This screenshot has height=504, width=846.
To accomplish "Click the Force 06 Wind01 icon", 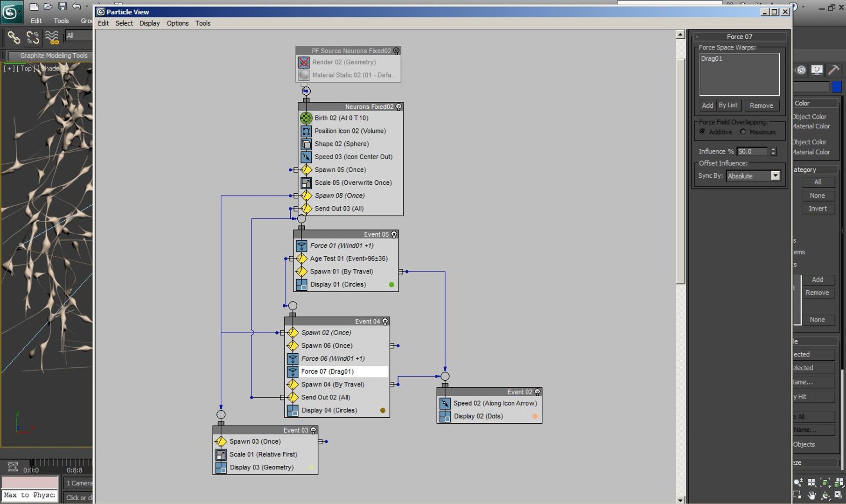I will [293, 358].
